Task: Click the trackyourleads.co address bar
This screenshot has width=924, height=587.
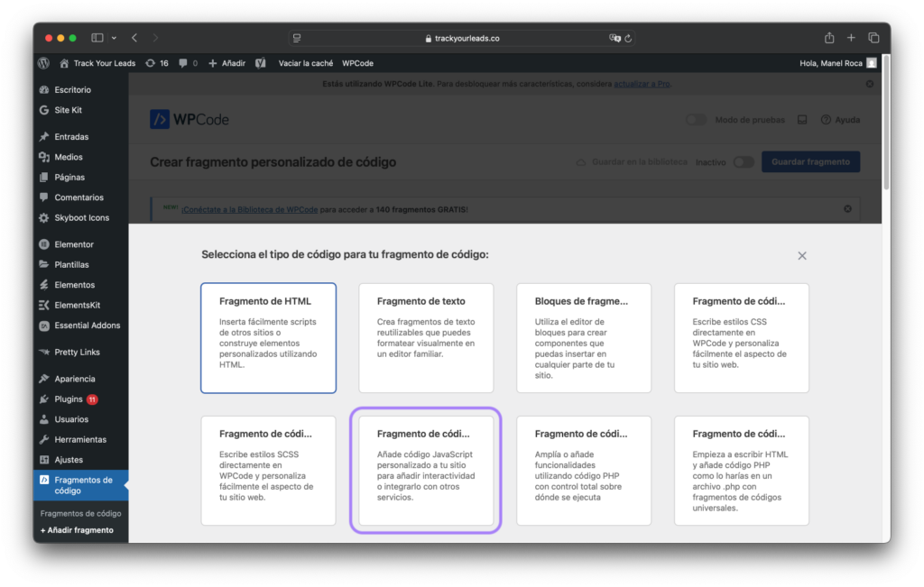Action: pyautogui.click(x=462, y=38)
